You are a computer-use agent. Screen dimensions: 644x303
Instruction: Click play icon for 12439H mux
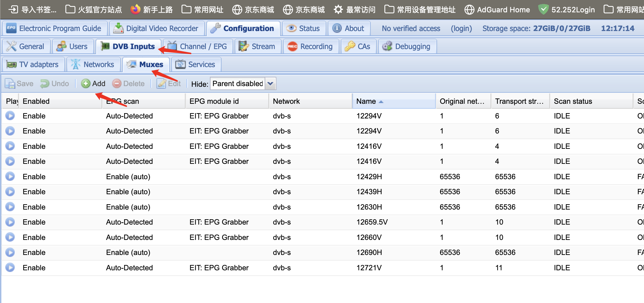[x=10, y=192]
